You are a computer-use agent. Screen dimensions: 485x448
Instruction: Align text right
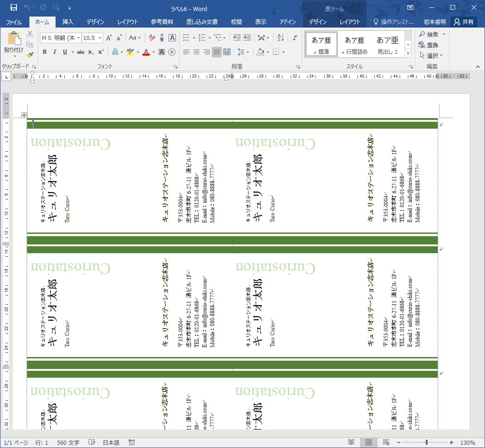click(x=207, y=52)
